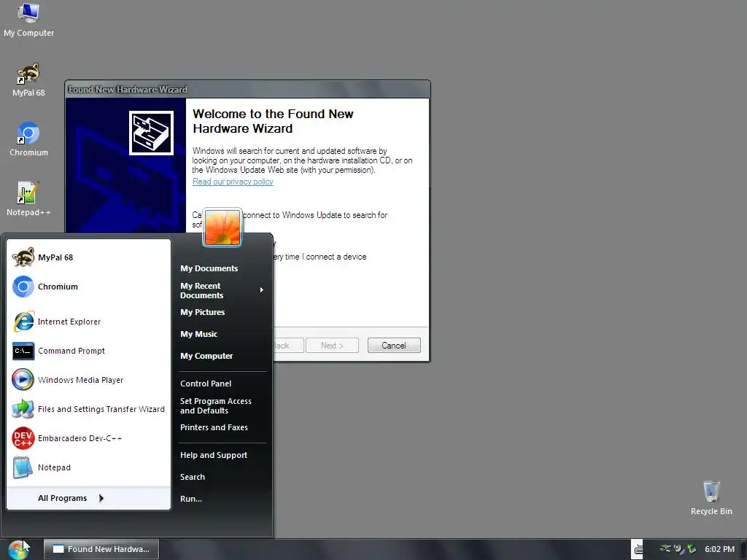Open My Music from Start menu
Screen dimensions: 747x560
tap(222, 334)
